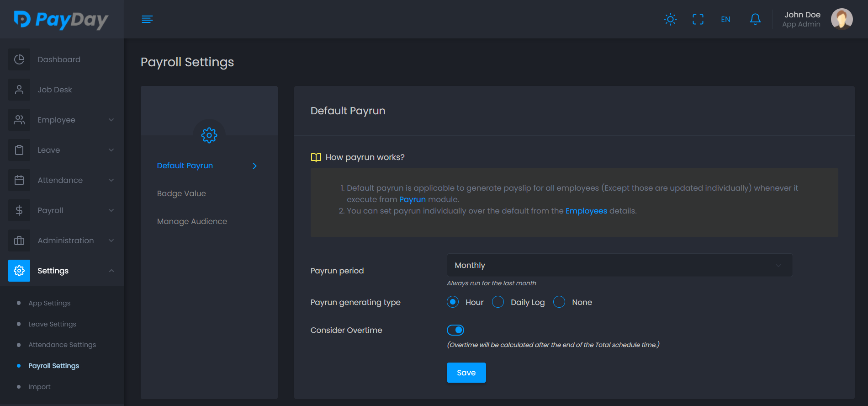Follow the Employees link in help text

coord(586,211)
